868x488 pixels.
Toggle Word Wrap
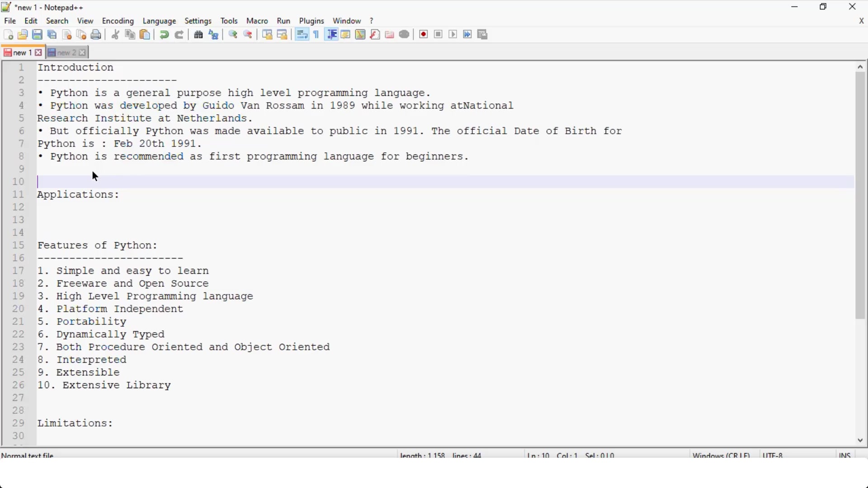(302, 34)
